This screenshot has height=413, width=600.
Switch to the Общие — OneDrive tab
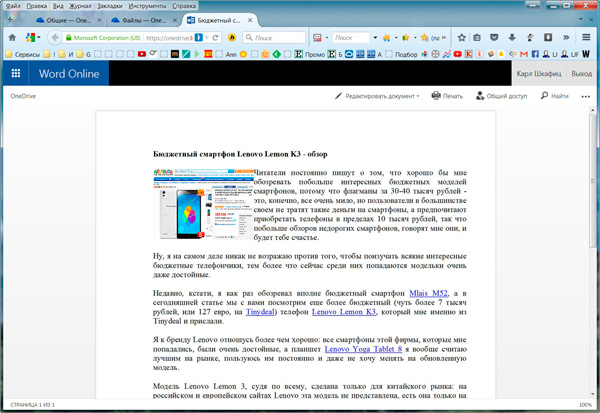pos(60,20)
